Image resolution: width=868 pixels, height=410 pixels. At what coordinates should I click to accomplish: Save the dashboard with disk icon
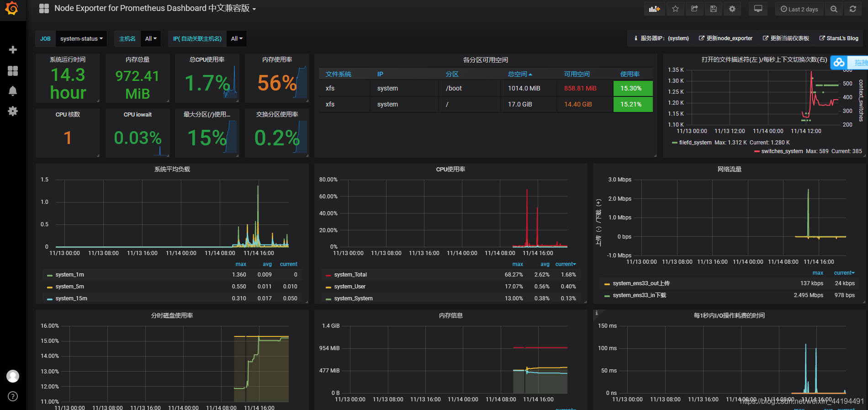pyautogui.click(x=714, y=9)
